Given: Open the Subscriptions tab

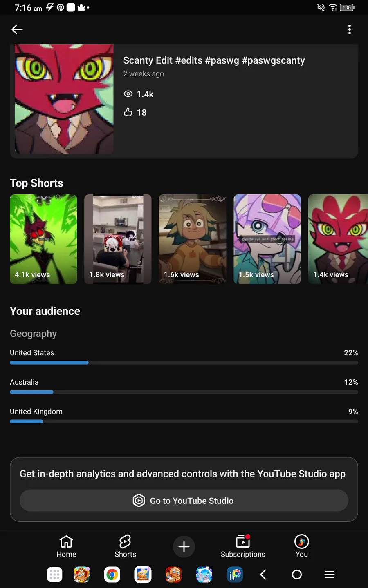Looking at the screenshot, I should click(243, 546).
